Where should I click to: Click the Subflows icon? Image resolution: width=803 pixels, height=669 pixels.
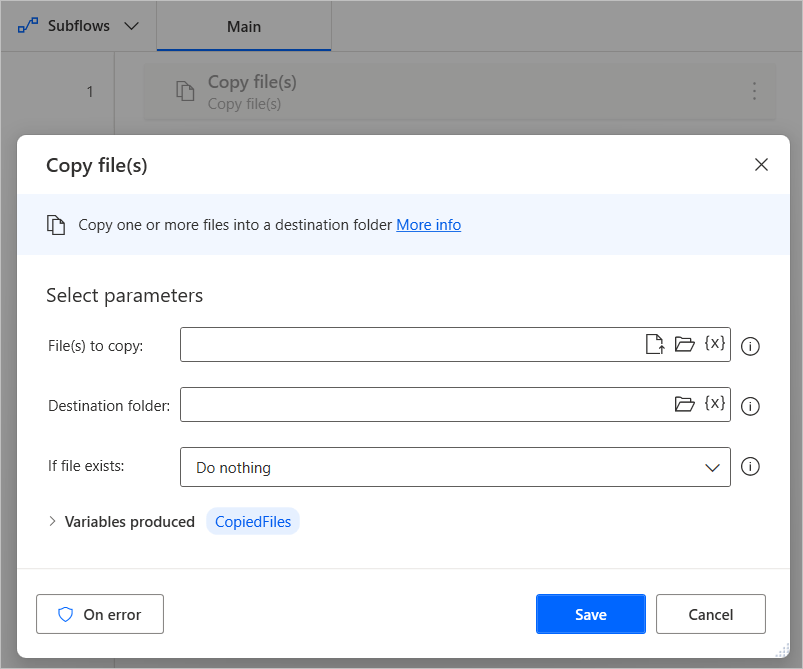click(x=28, y=25)
